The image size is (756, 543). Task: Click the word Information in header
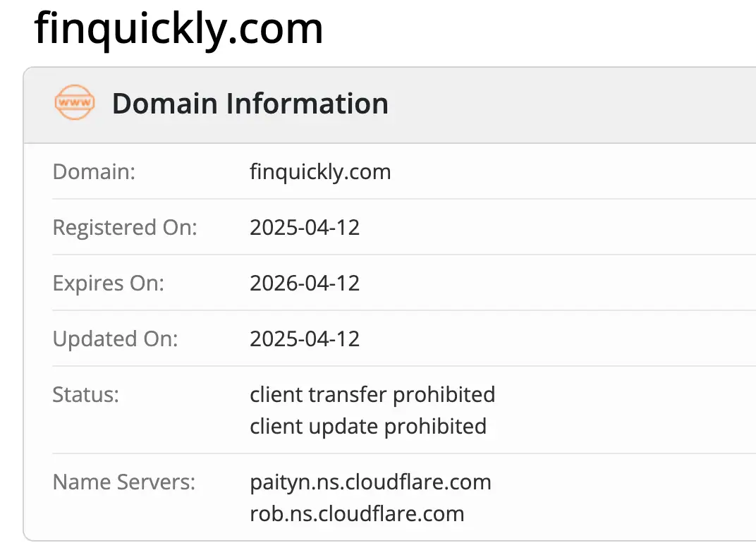click(x=307, y=104)
